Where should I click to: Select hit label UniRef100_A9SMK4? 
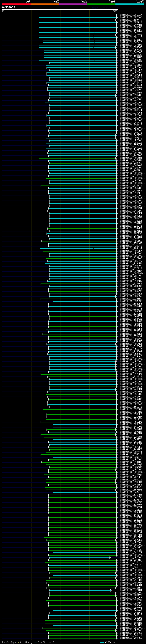pyautogui.click(x=131, y=344)
